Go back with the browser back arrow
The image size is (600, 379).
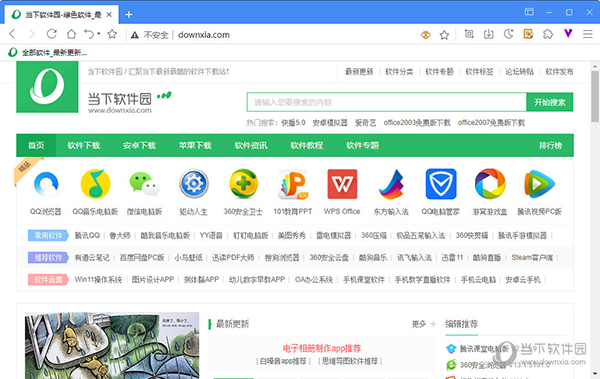tap(12, 34)
